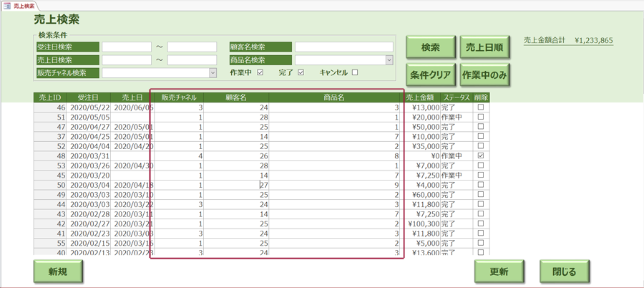Clear filters with the 条件クリア button
This screenshot has width=644, height=288.
(x=430, y=75)
